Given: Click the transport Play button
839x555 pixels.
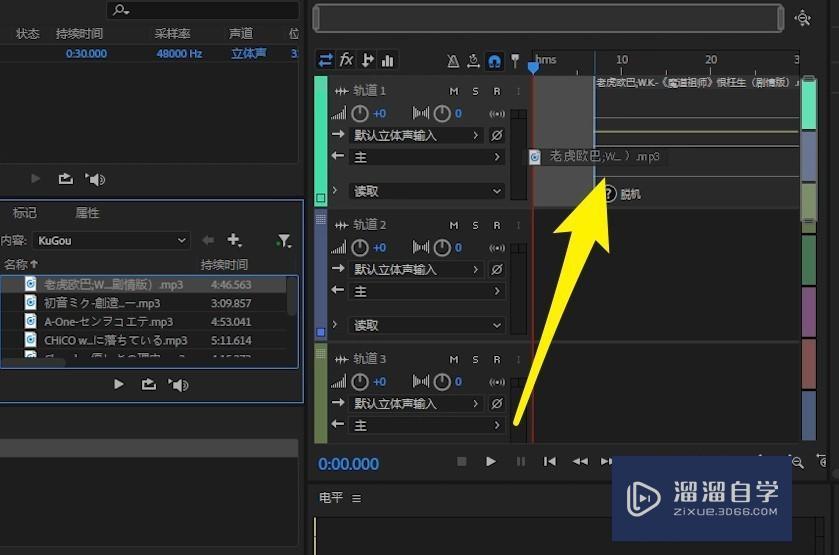Looking at the screenshot, I should coord(491,461).
